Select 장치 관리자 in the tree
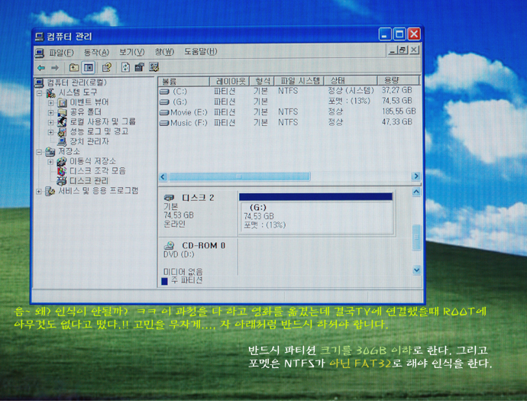This screenshot has height=420, width=527. point(89,141)
